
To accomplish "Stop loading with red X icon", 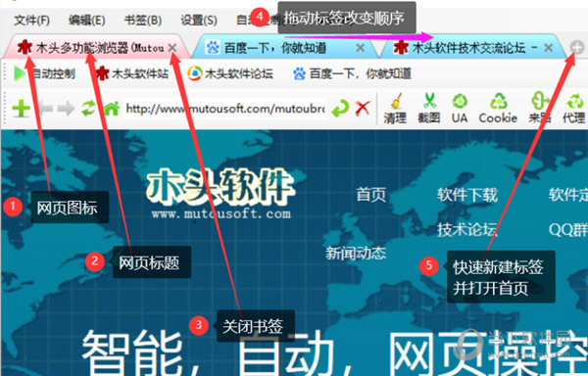I will tap(363, 109).
